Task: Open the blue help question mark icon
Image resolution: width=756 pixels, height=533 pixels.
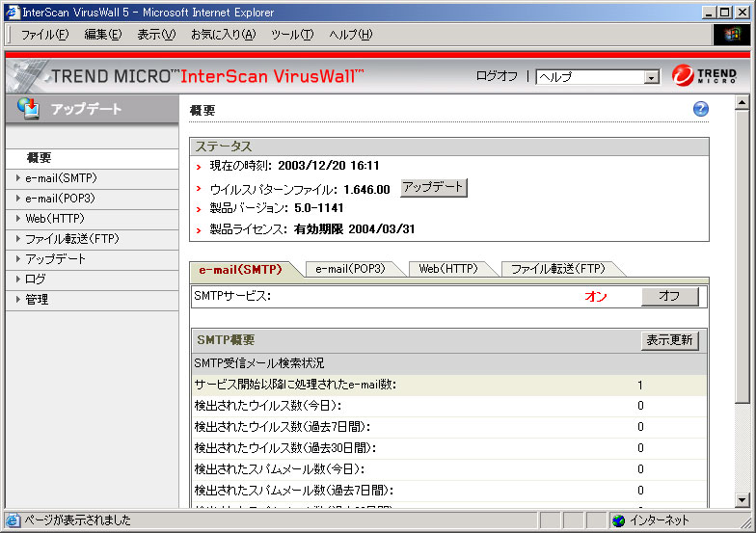Action: click(700, 109)
